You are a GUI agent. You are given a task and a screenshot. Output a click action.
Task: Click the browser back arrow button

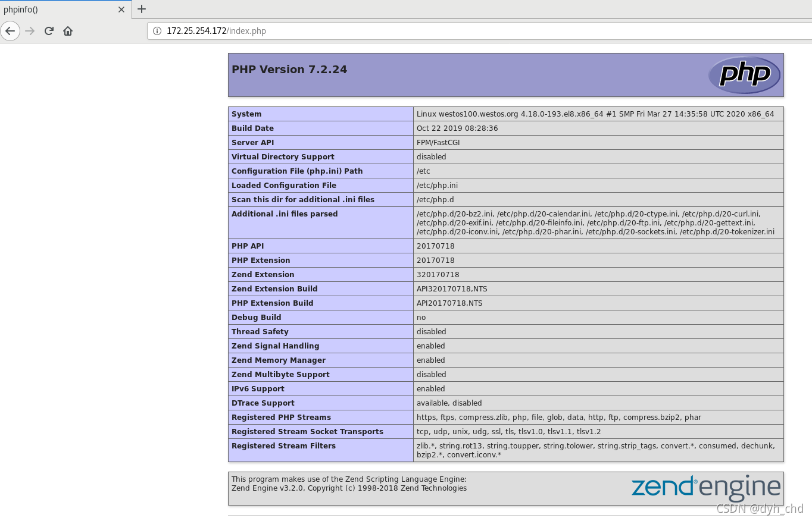[x=10, y=31]
